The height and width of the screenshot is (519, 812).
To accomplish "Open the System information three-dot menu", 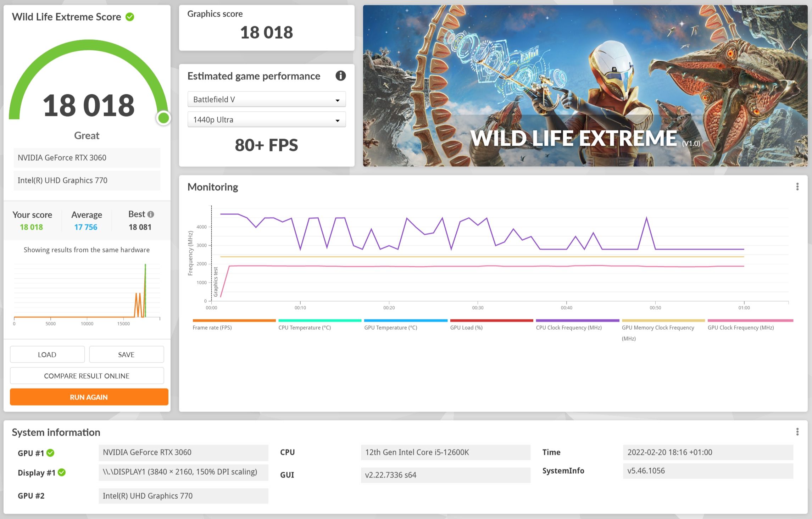I will [797, 431].
